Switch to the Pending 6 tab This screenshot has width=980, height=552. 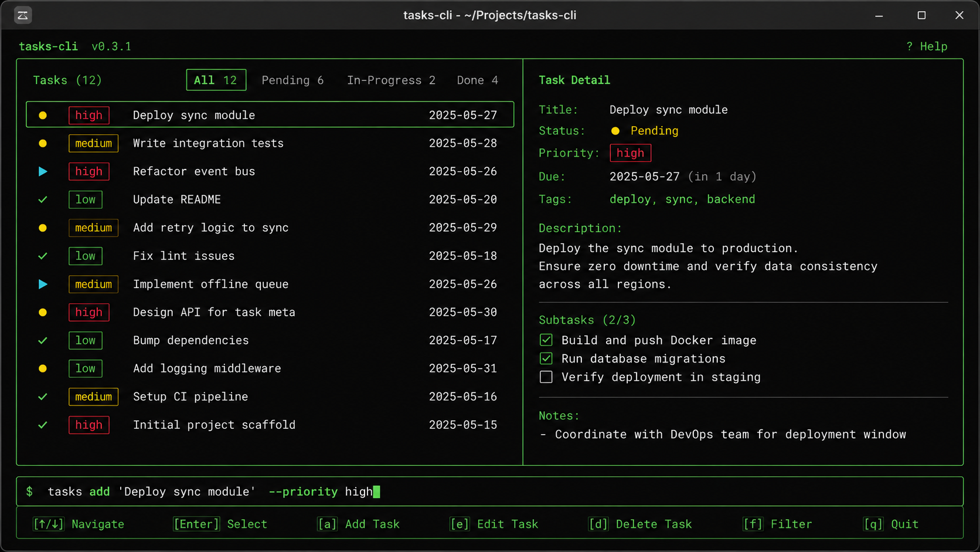[x=292, y=80]
